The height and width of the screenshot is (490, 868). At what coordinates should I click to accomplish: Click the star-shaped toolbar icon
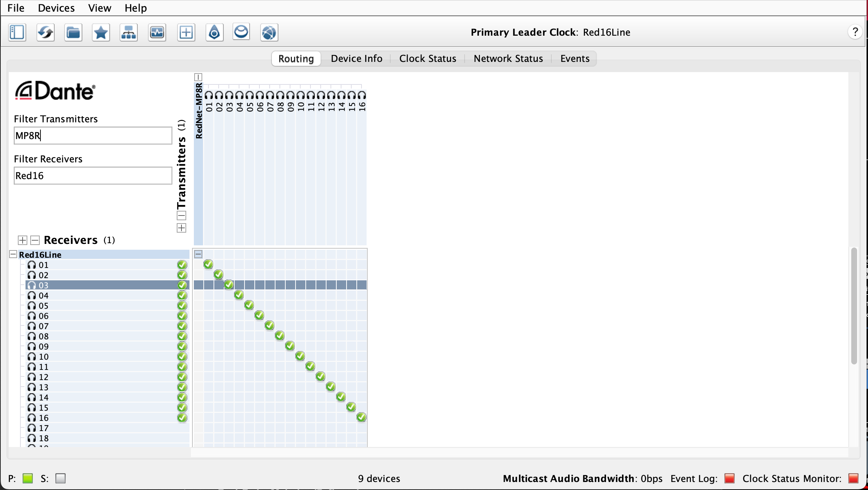(x=101, y=32)
